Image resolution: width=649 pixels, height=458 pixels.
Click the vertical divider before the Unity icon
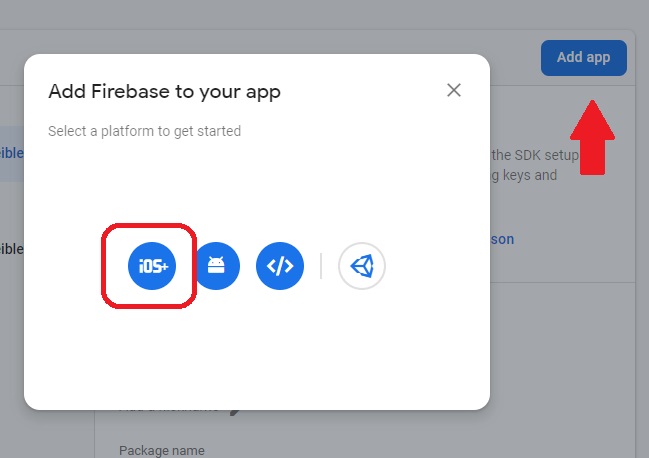321,266
